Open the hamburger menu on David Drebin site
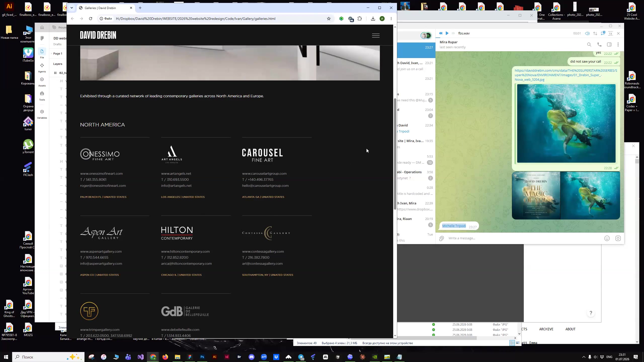 (376, 35)
